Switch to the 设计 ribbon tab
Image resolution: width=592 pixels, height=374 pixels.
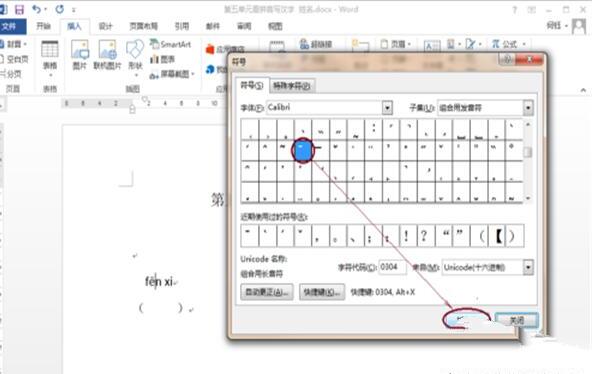[x=105, y=26]
